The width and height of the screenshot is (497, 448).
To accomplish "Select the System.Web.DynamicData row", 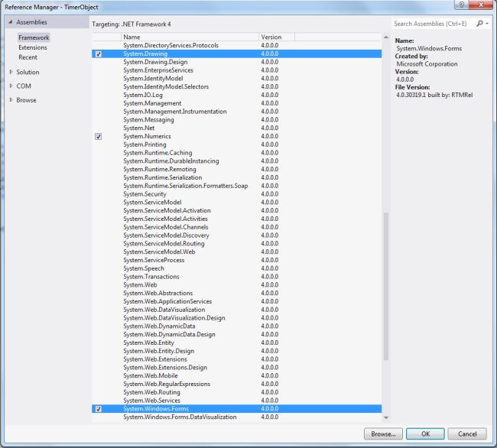I will coord(237,326).
